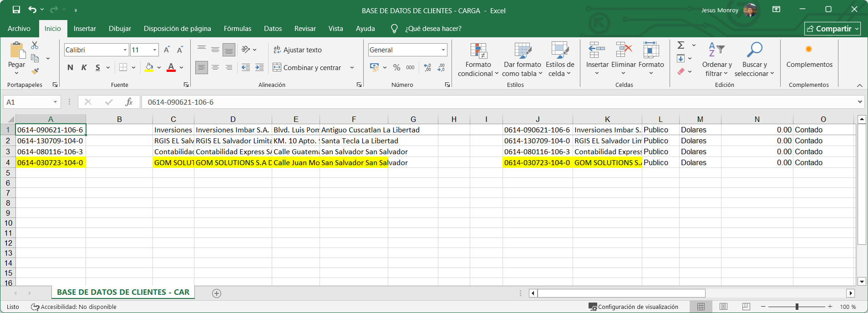
Task: Align text to vertical middle
Action: pos(215,50)
